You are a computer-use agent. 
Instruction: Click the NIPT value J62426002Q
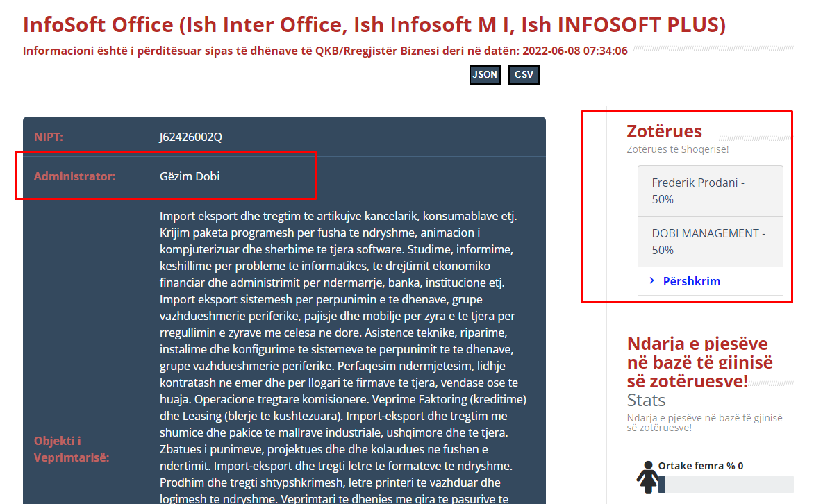coord(190,137)
